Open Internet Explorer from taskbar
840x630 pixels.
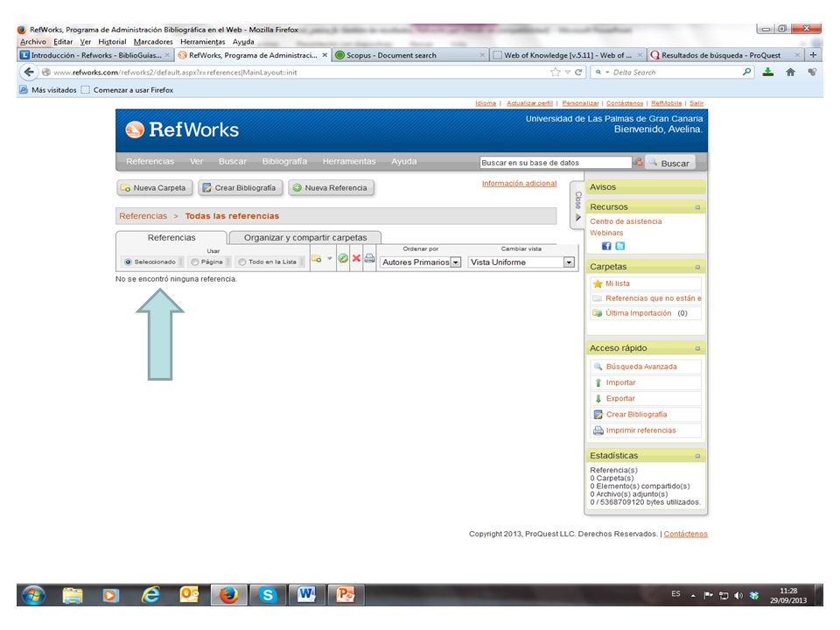click(x=150, y=595)
